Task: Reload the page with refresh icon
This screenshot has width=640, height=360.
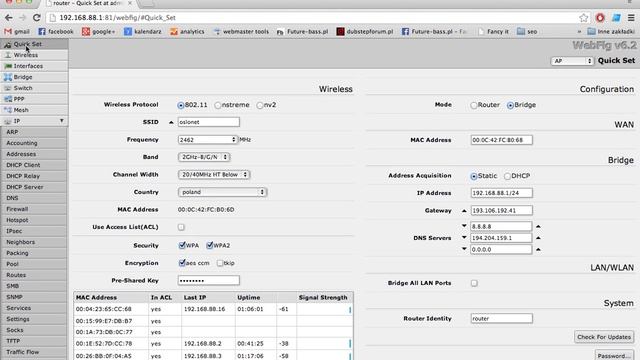Action: [x=37, y=18]
